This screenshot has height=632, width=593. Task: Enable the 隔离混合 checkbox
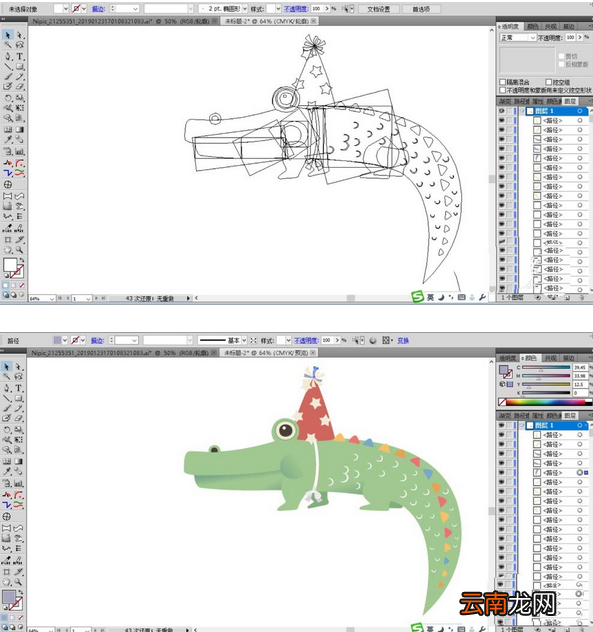[502, 82]
